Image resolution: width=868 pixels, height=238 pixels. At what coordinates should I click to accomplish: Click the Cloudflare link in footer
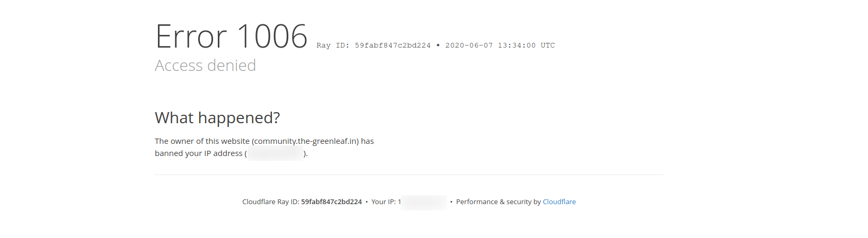point(559,202)
